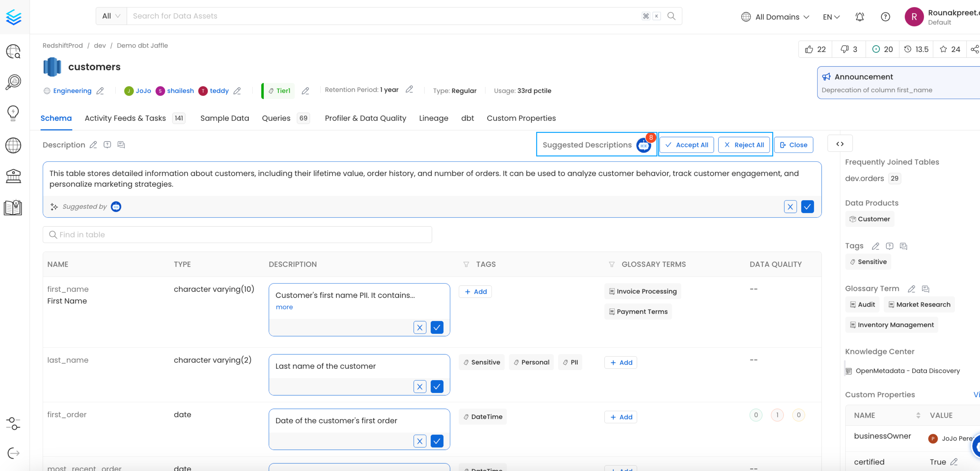Accept the AI-suggested table description with the checkmark
980x471 pixels.
[x=808, y=207]
